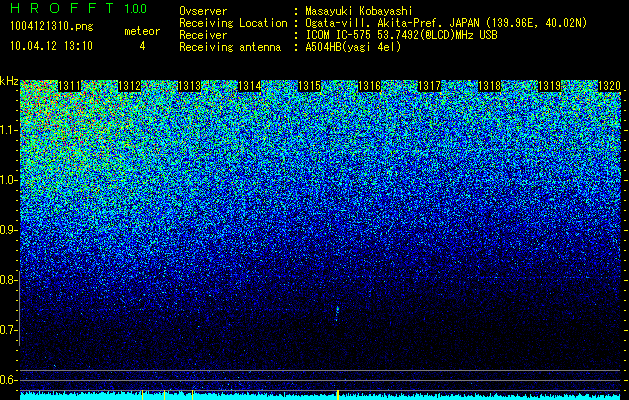Click the 1.0 frequency axis label
629x400 pixels.
[x=8, y=180]
